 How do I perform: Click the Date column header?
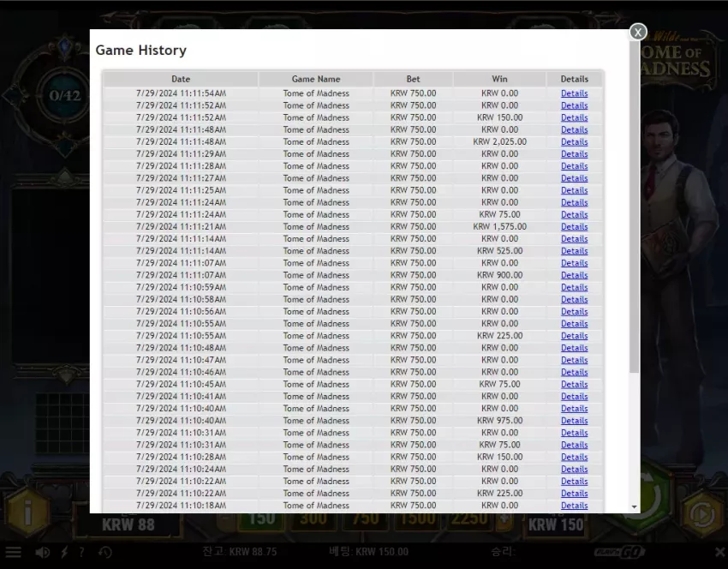tap(181, 79)
